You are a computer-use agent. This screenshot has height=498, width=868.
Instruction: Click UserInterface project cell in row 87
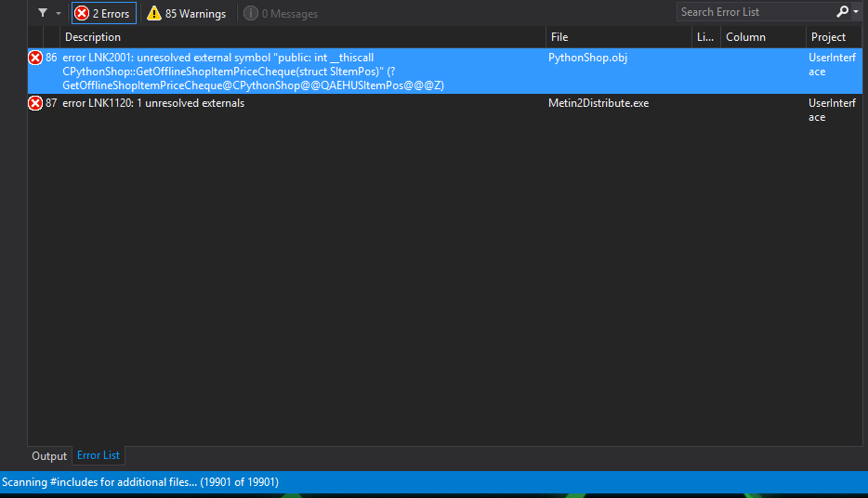click(832, 110)
